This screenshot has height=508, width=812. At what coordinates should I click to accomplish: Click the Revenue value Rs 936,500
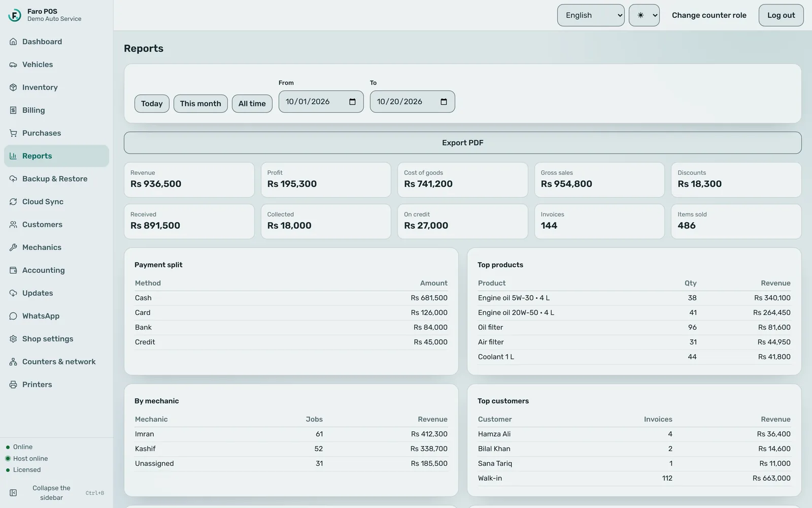click(x=156, y=184)
